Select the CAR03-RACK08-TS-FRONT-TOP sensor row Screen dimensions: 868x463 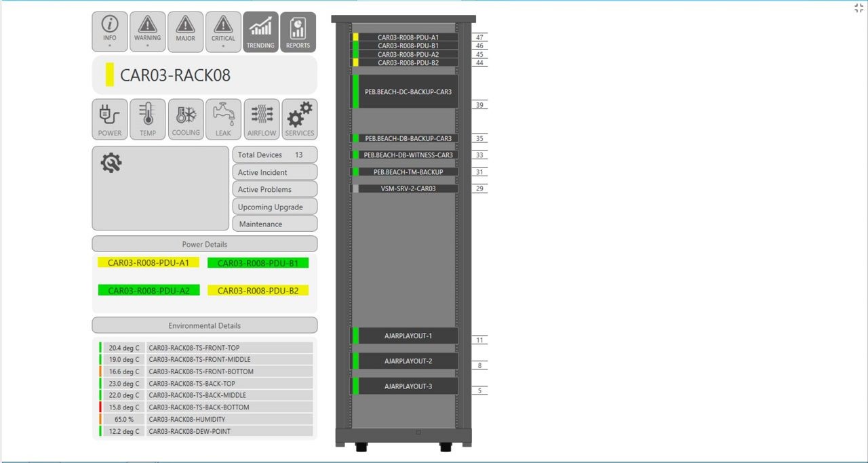(206, 348)
